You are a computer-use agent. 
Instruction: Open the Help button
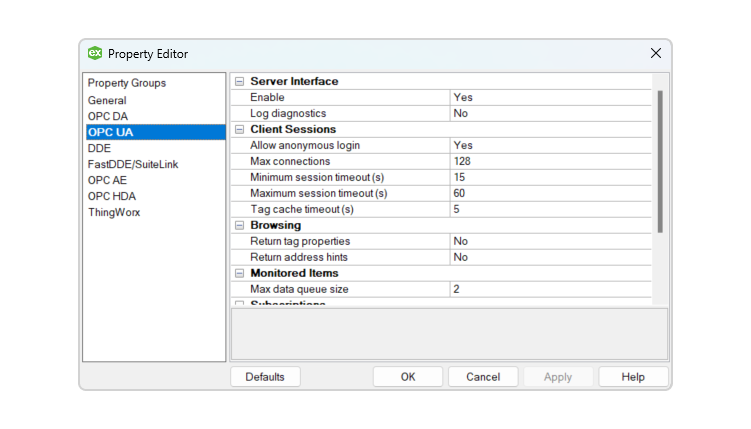tap(633, 377)
